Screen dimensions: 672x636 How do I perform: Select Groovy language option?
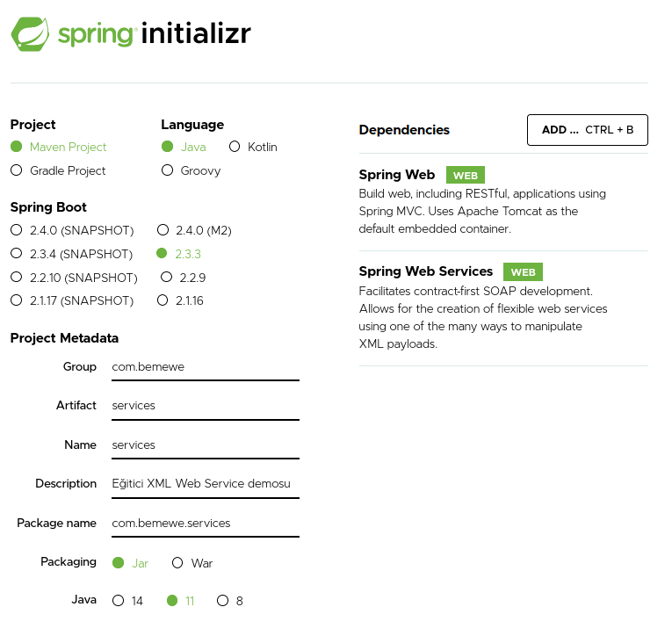pos(168,170)
